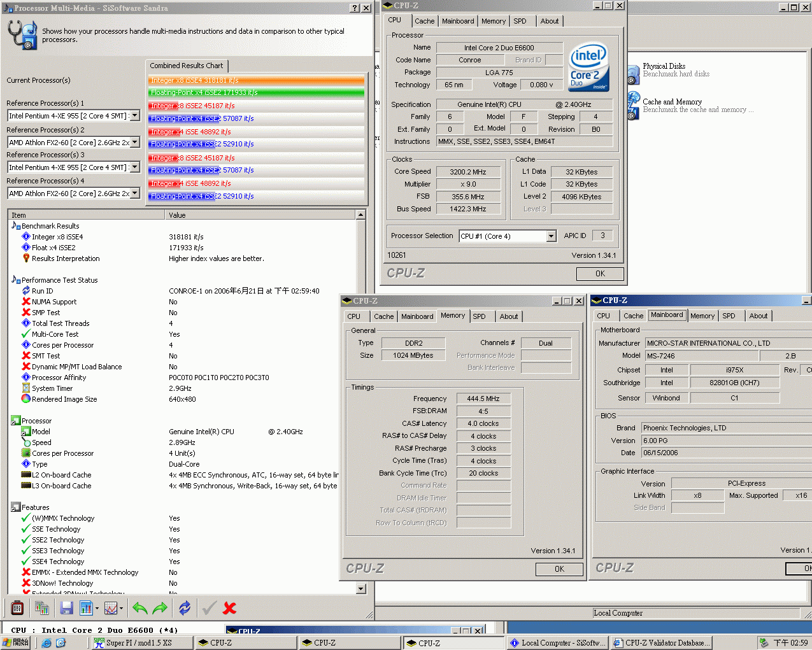Click the Results Interpretation lightbulb icon
The image size is (812, 650).
coord(26,258)
